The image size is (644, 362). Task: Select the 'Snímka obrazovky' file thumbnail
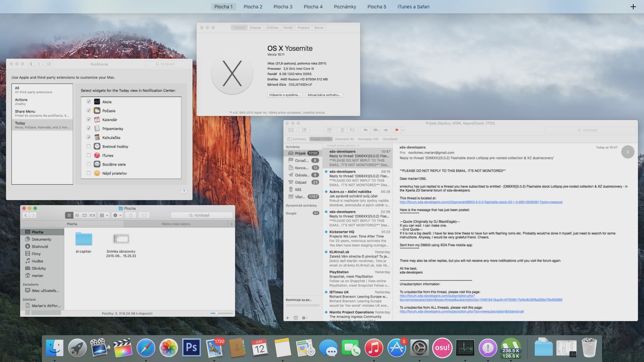tap(121, 239)
